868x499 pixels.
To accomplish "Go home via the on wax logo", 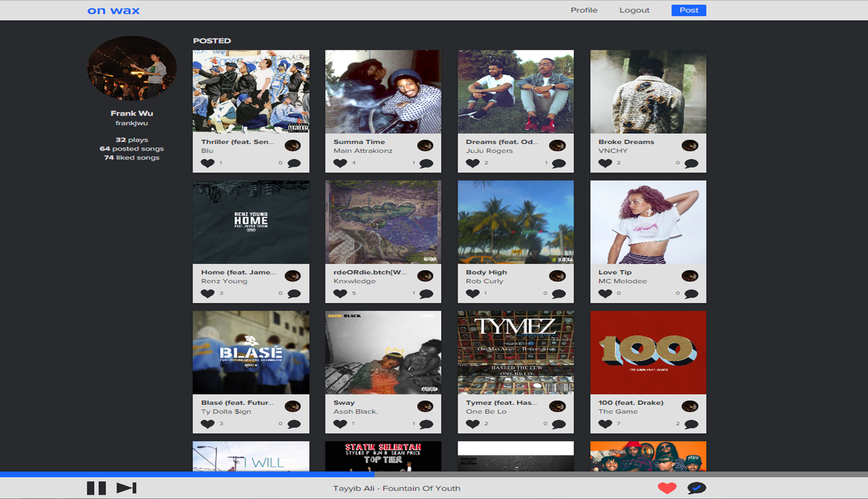I will [x=114, y=11].
